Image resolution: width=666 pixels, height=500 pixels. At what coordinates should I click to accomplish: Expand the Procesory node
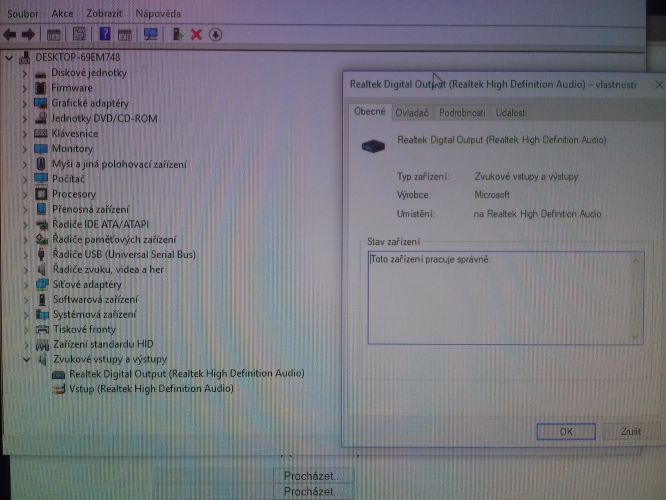25,195
